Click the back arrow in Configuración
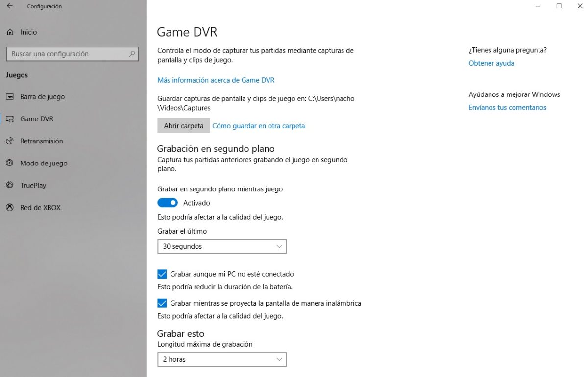 click(9, 6)
